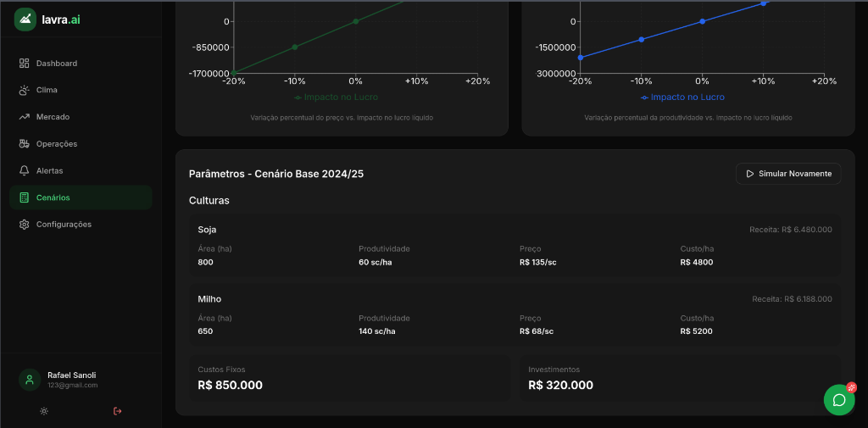
Task: Click Rafael Sanoli profile name
Action: click(x=71, y=375)
